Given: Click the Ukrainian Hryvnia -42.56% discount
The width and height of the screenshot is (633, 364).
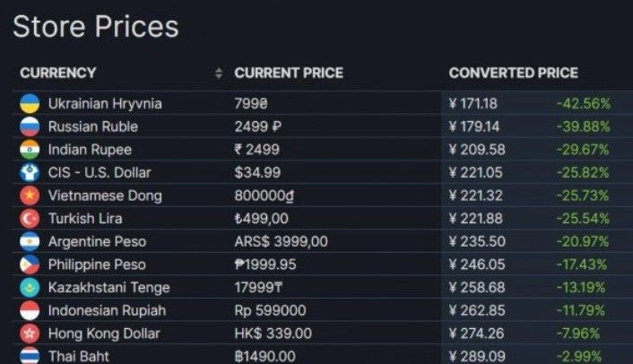Looking at the screenshot, I should click(583, 104).
